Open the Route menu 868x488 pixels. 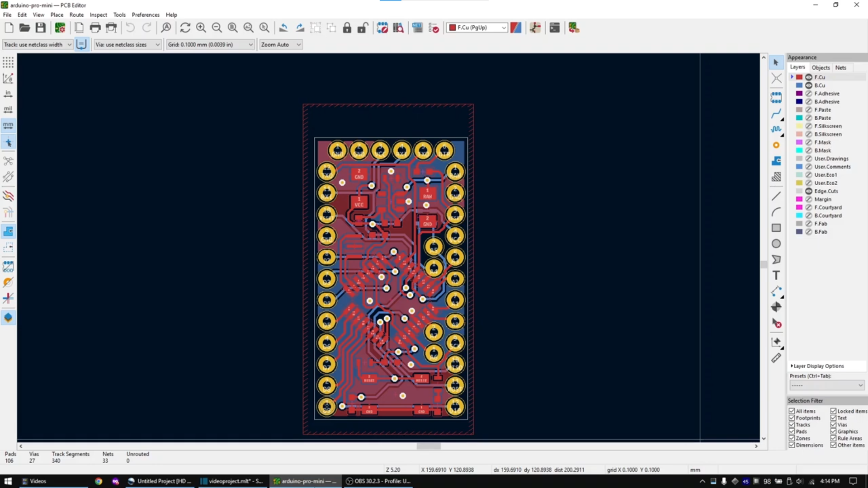pos(76,14)
